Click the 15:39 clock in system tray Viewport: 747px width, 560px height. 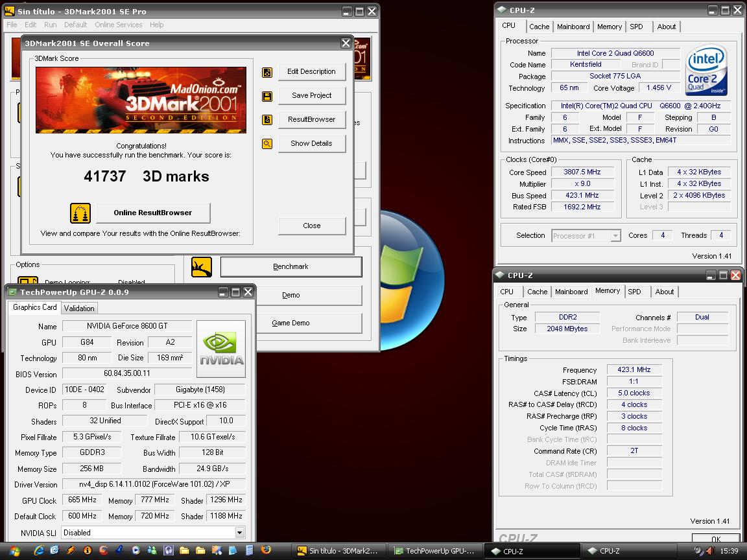click(729, 551)
